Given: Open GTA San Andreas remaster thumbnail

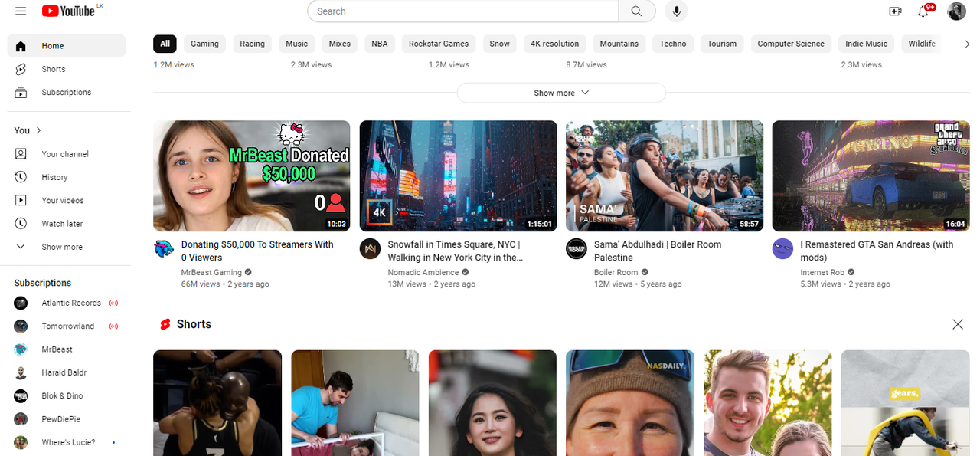Looking at the screenshot, I should [871, 176].
